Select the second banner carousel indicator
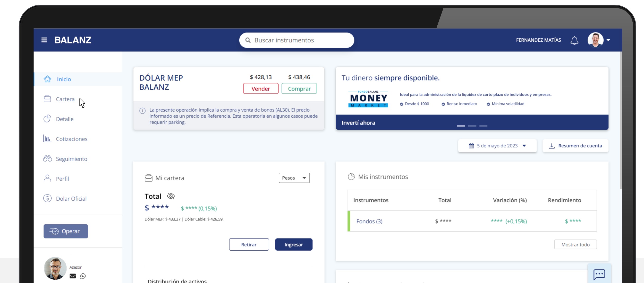Screen dimensions: 644x283 (472, 126)
